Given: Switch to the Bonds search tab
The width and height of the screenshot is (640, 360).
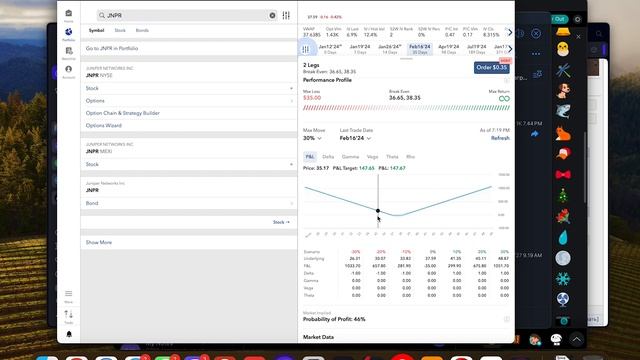Looking at the screenshot, I should 142,30.
